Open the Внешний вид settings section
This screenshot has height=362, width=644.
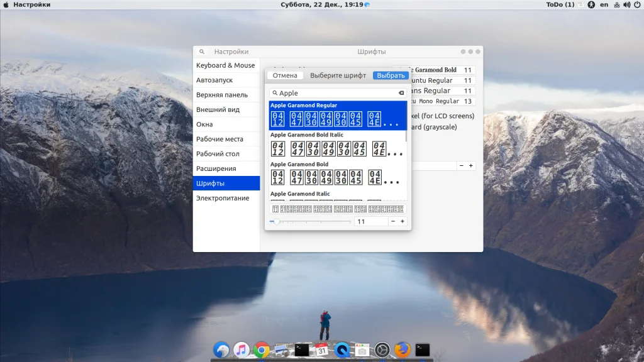coord(218,109)
